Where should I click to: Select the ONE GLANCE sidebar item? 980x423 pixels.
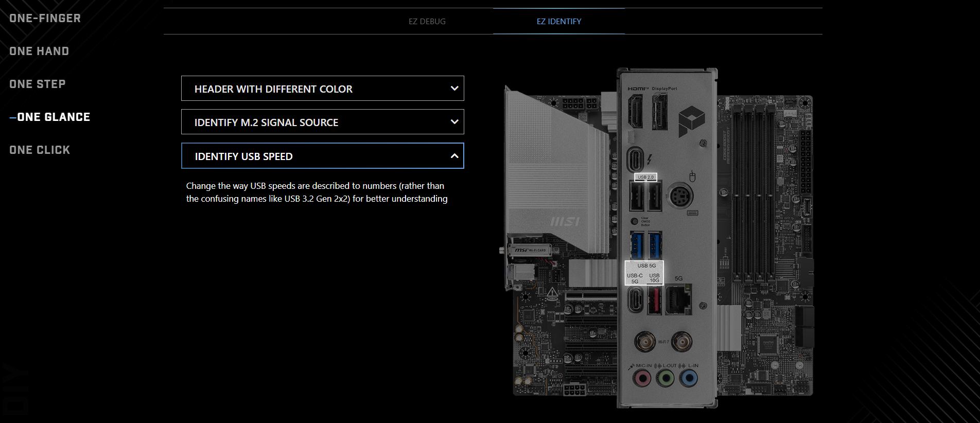(54, 117)
